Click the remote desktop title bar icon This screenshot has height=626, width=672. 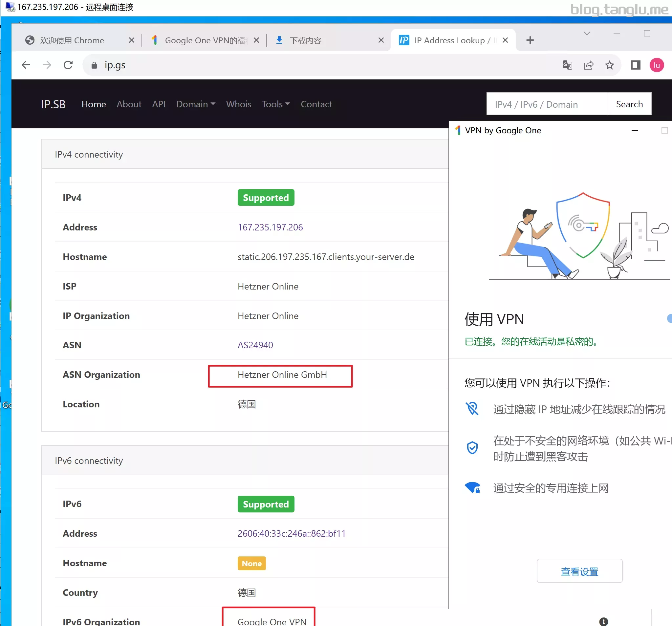10,7
